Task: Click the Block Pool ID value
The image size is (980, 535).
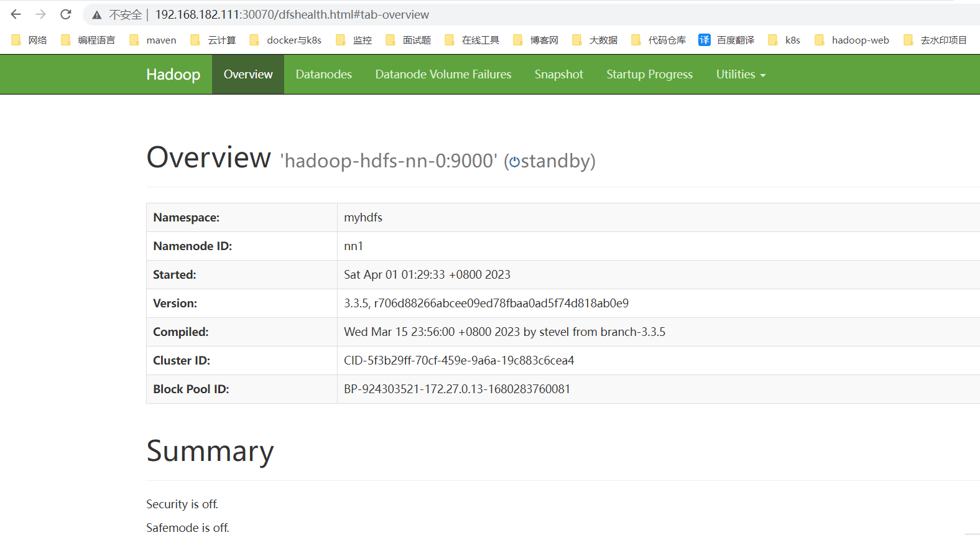Action: 457,389
